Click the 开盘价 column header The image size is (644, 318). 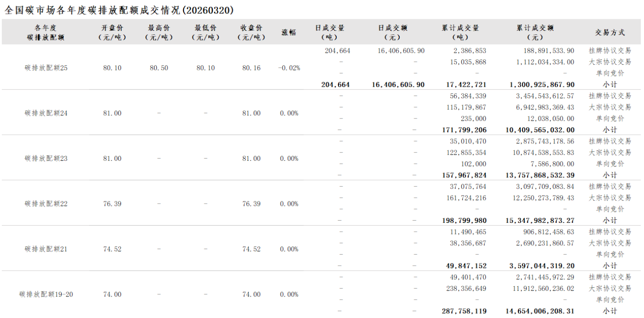(112, 33)
